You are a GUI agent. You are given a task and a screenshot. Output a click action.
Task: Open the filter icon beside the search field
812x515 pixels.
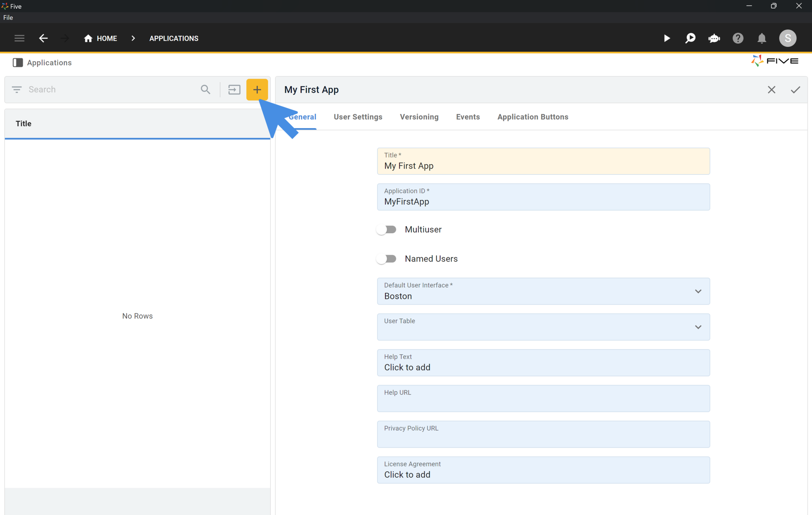tap(17, 89)
